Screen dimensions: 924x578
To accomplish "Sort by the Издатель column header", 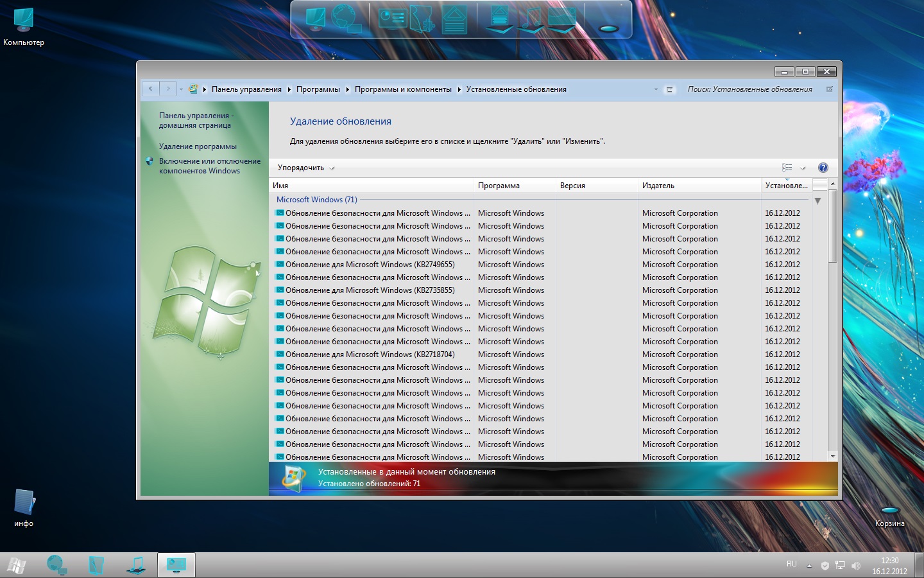I will click(700, 185).
